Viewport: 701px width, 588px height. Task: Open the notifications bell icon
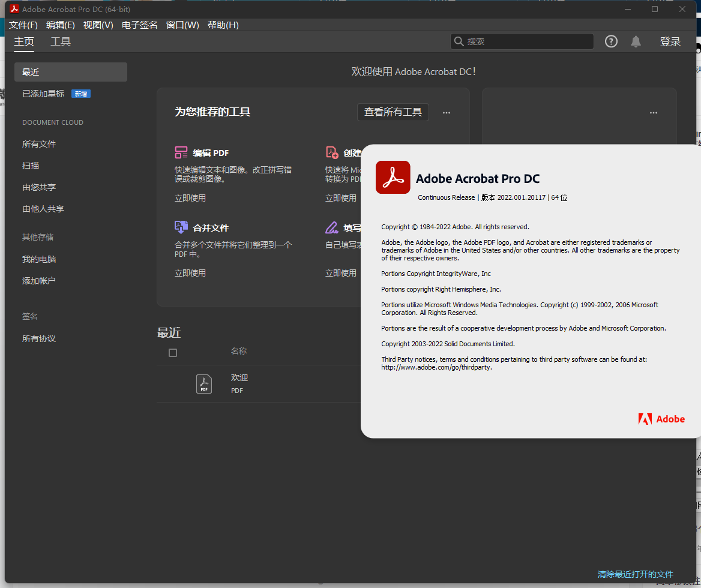pyautogui.click(x=636, y=41)
